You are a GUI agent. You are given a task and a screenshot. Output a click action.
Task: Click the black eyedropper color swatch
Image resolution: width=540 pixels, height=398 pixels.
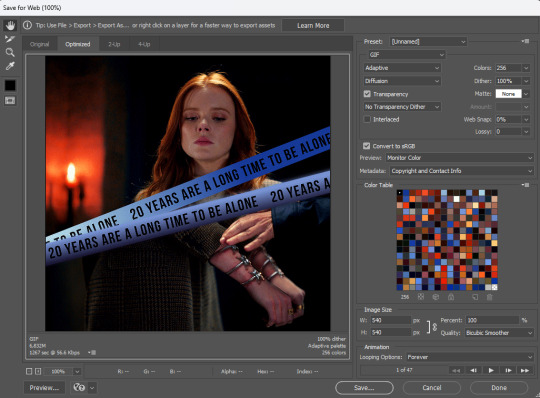(x=10, y=85)
